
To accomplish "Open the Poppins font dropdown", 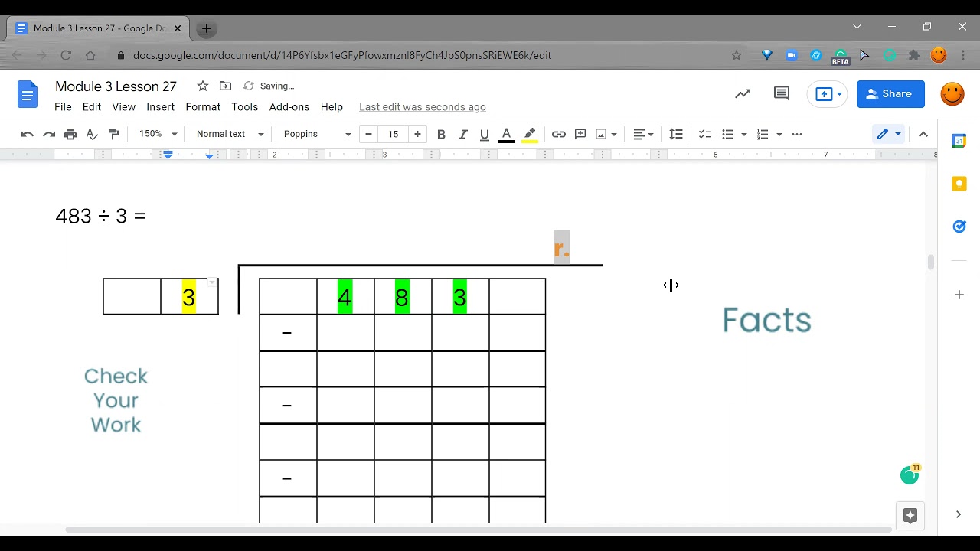I will coord(317,134).
